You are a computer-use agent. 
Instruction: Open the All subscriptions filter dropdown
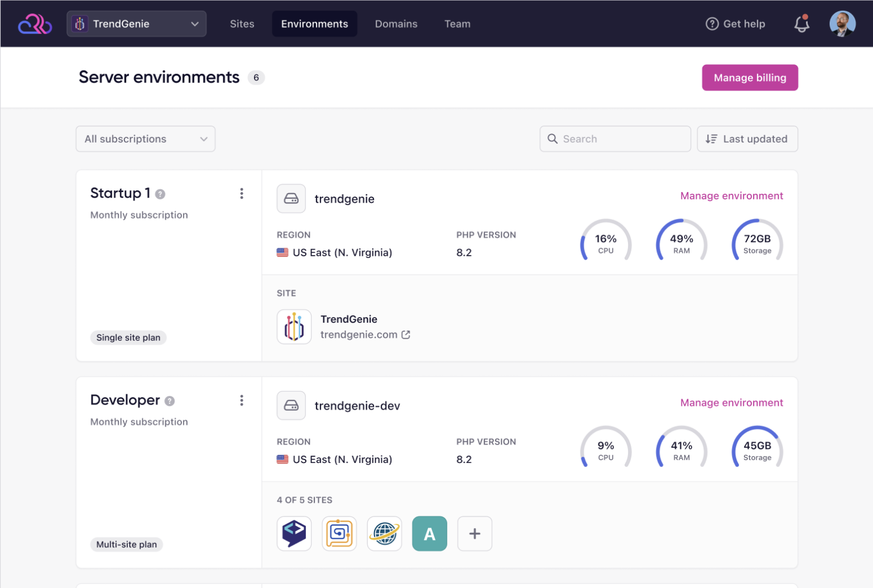[145, 139]
